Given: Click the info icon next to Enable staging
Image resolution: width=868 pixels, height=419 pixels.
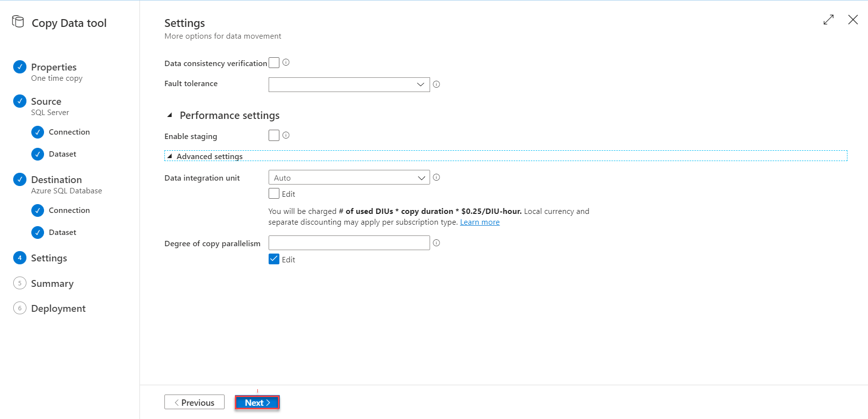Looking at the screenshot, I should [x=286, y=136].
